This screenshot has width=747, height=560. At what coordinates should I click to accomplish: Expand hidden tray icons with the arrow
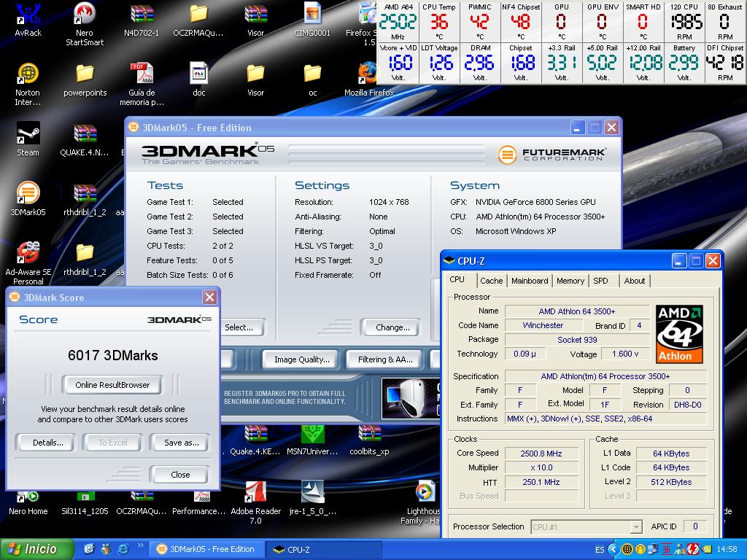click(x=613, y=550)
